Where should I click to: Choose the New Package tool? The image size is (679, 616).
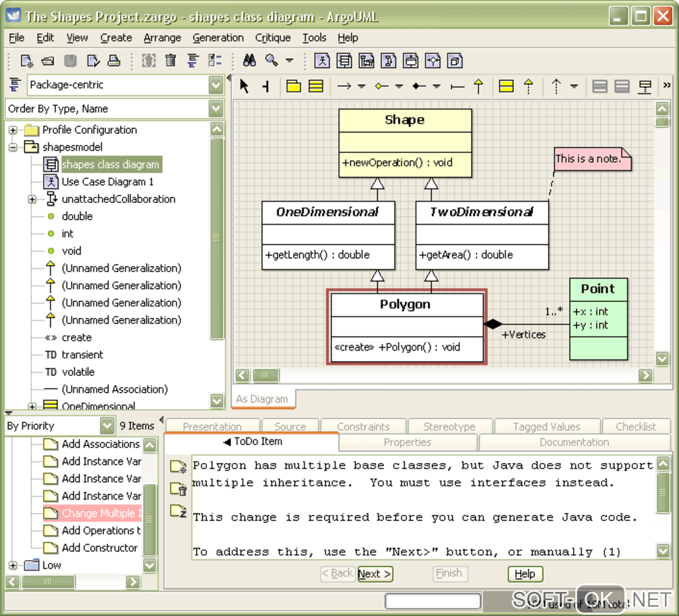coord(294,86)
